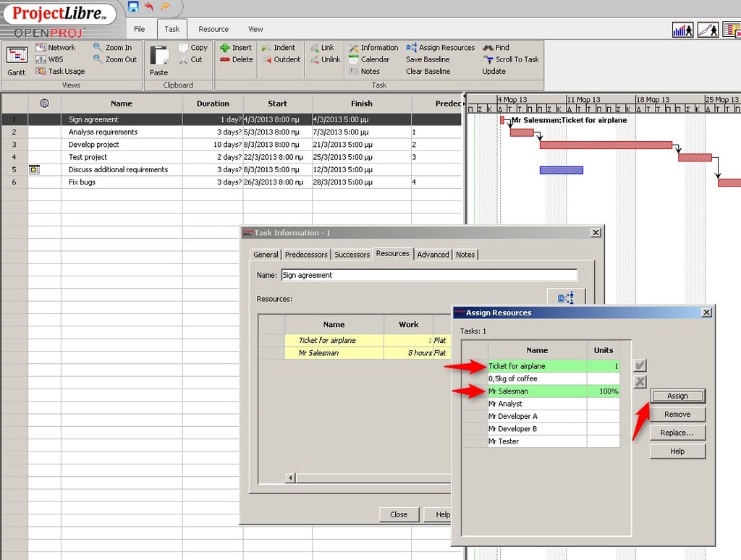Image resolution: width=741 pixels, height=560 pixels.
Task: Click the Assign button
Action: point(677,396)
